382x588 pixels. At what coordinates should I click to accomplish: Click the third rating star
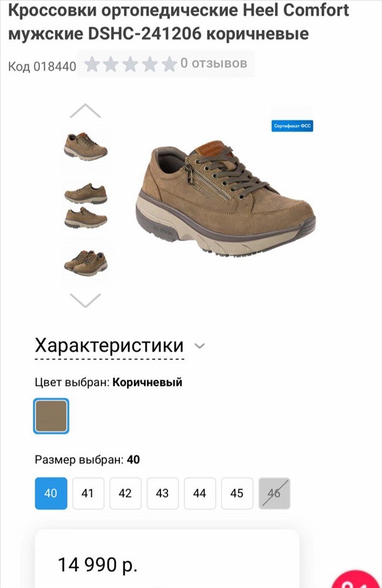(130, 64)
